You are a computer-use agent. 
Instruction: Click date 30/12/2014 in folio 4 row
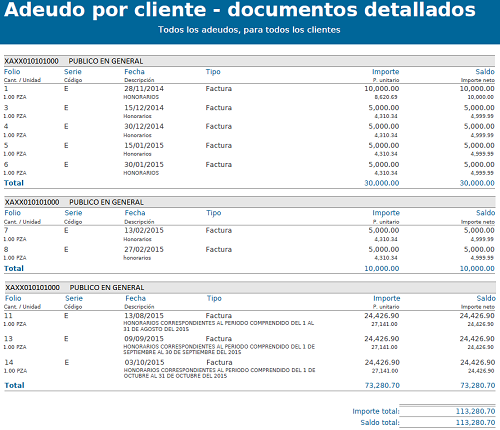pos(144,126)
